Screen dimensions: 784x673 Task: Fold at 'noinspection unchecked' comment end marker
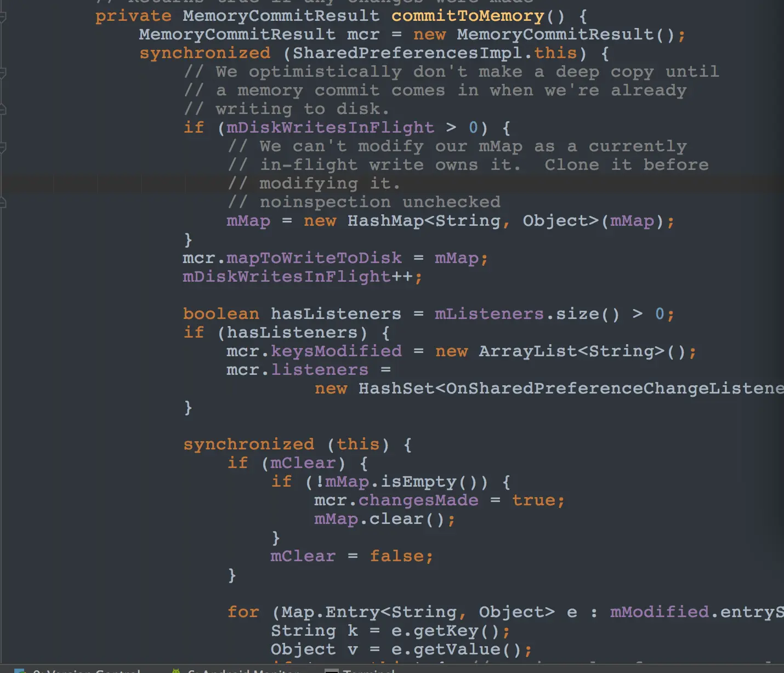coord(2,203)
